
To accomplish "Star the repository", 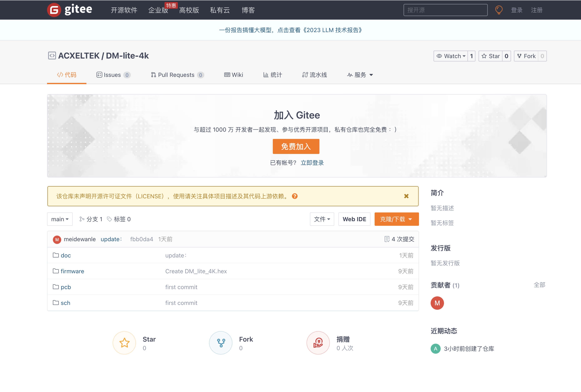I will click(491, 56).
